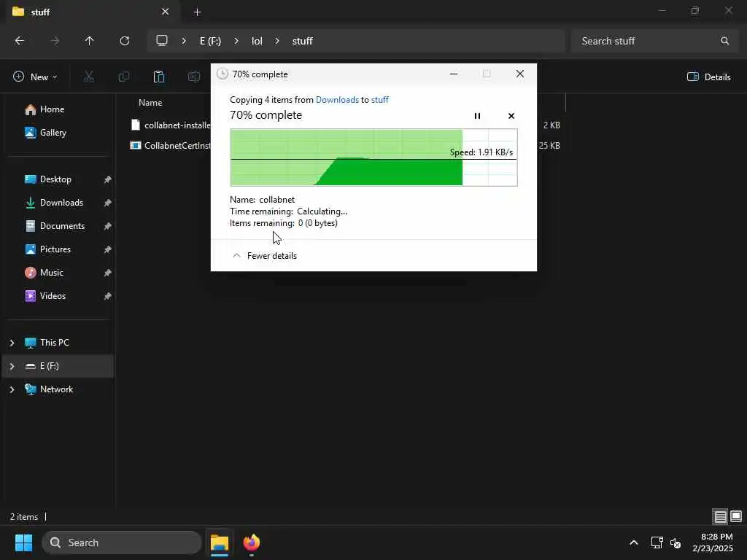
Task: Open the Windows Start menu
Action: point(23,542)
